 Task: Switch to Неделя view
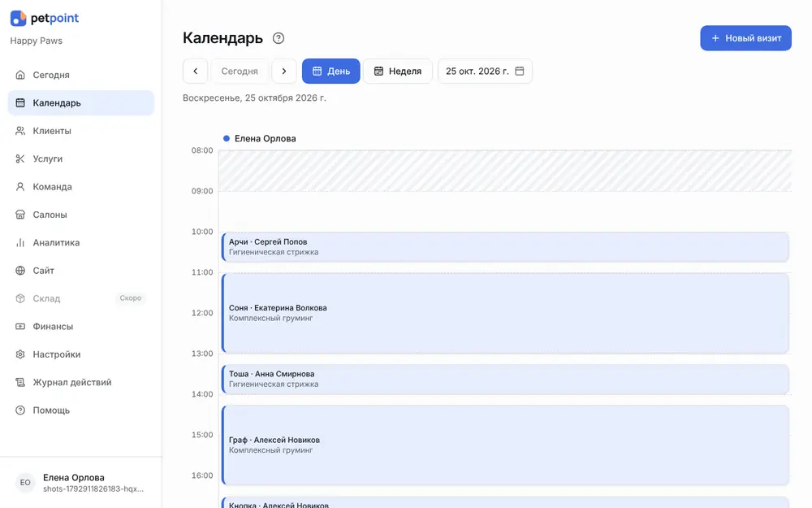click(x=398, y=71)
